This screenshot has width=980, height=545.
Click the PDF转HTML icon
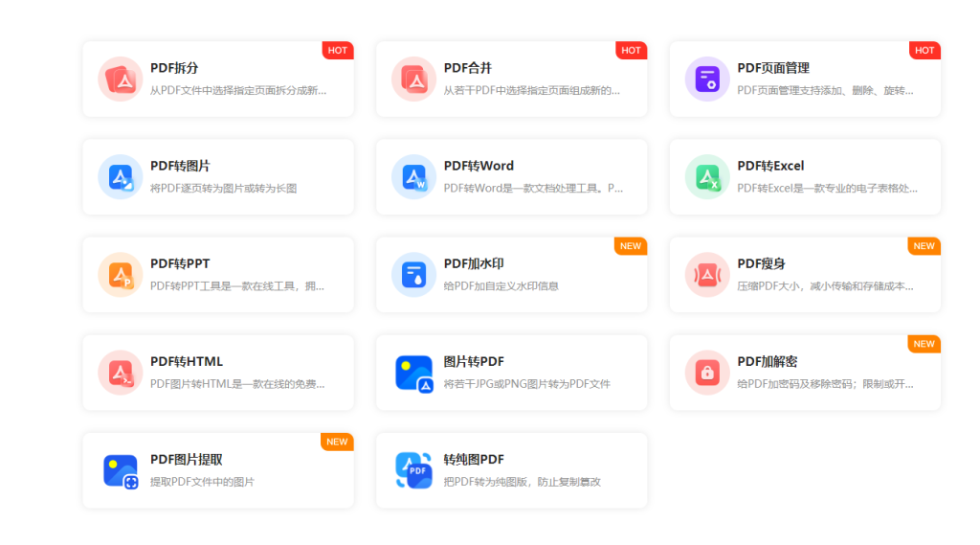(x=121, y=373)
